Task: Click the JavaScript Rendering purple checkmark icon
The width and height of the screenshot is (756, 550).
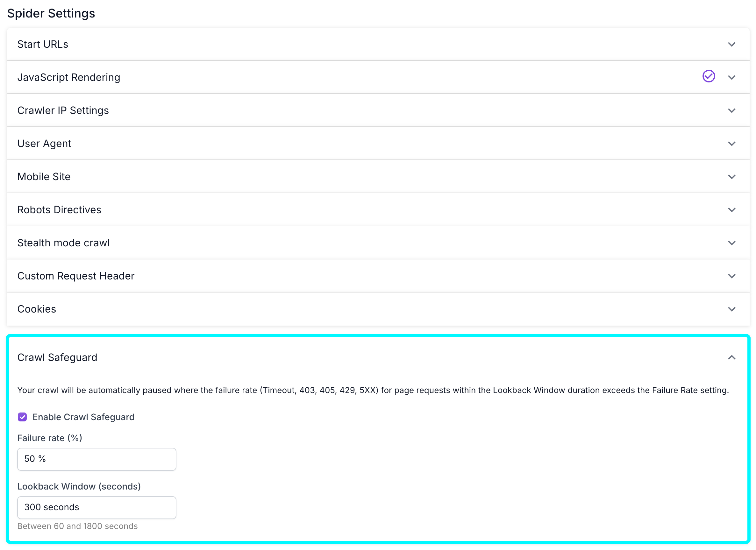Action: (x=709, y=76)
